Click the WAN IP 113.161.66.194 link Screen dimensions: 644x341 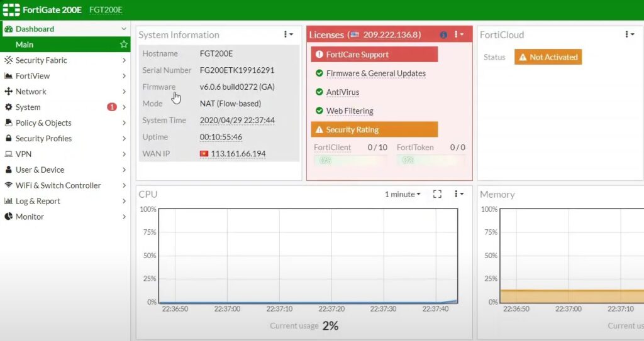coord(238,154)
